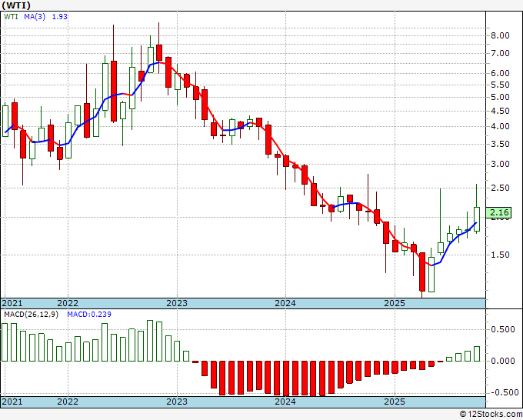This screenshot has width=523, height=420.
Task: Click the WTI ticker title
Action: coord(16,5)
